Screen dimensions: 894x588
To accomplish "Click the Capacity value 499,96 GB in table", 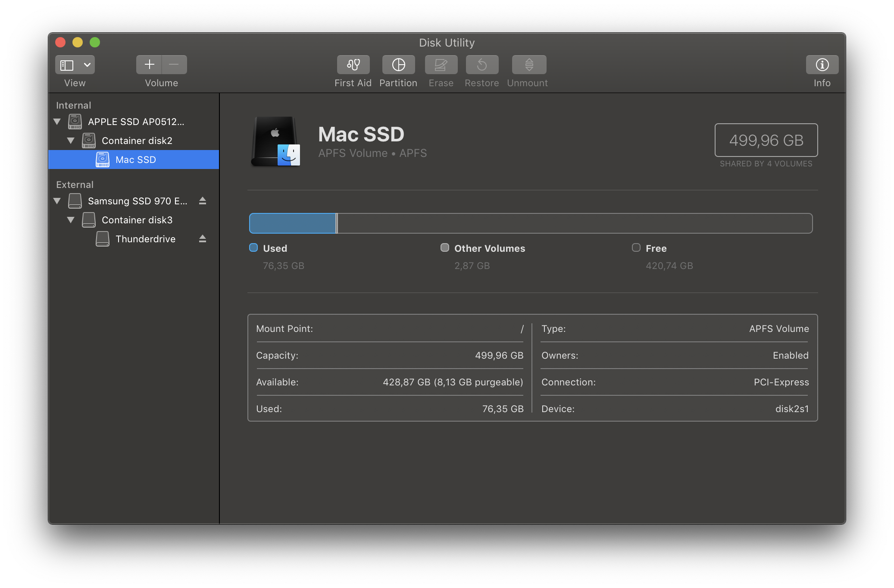I will (499, 355).
